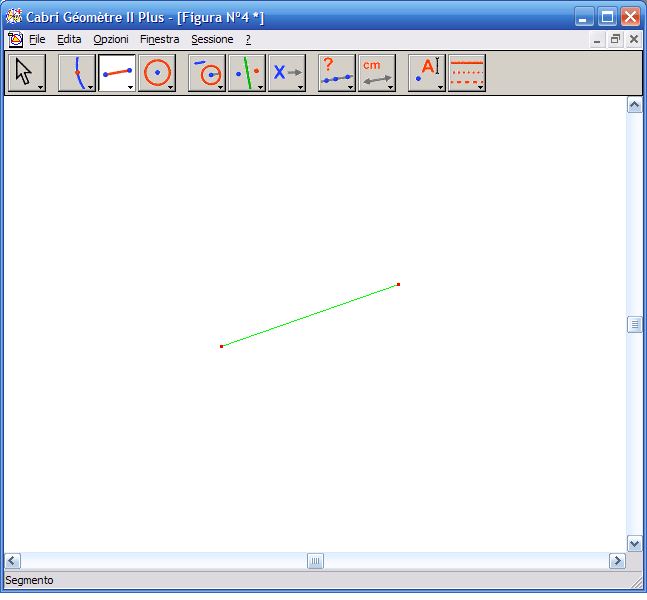This screenshot has height=600, width=647.
Task: Maximize the Cabri Géomètre application window
Action: (607, 17)
